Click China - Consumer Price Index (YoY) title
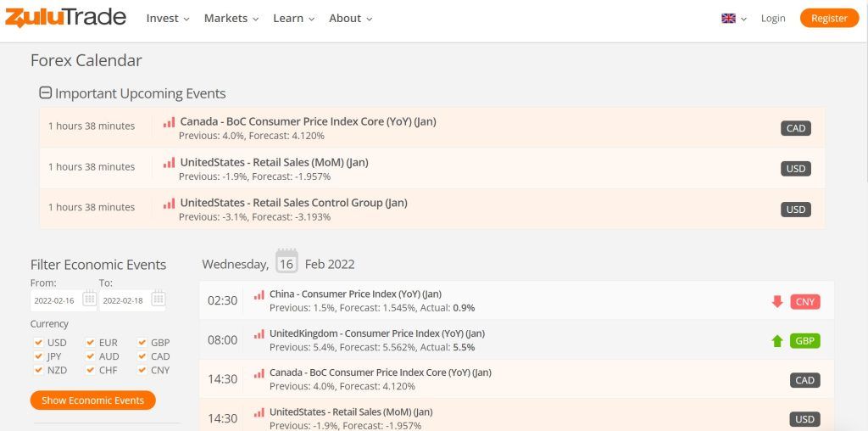 pyautogui.click(x=355, y=294)
